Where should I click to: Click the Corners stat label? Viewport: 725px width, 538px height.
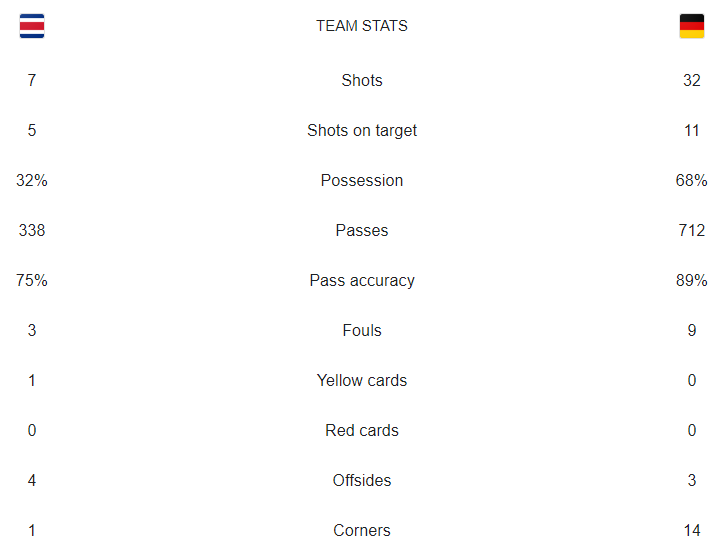(362, 530)
